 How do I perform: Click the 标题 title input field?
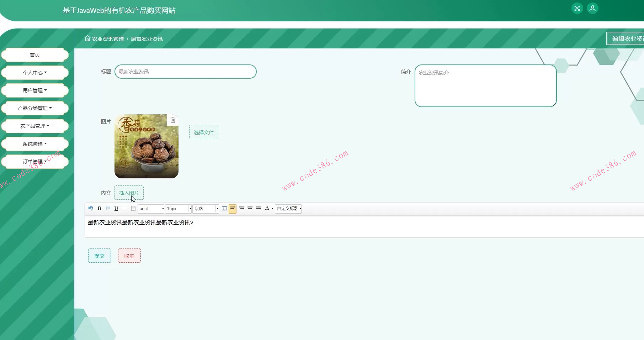click(x=185, y=72)
